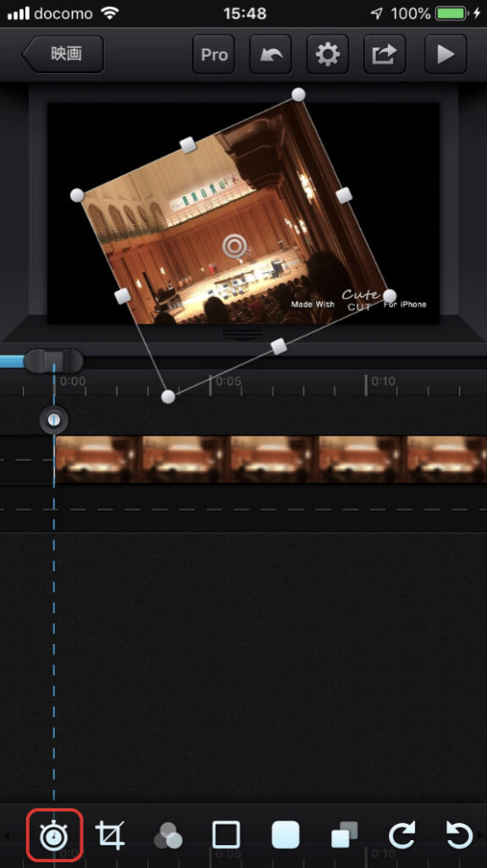Select the keyframe marker at 0:00
The width and height of the screenshot is (487, 868).
tap(54, 420)
